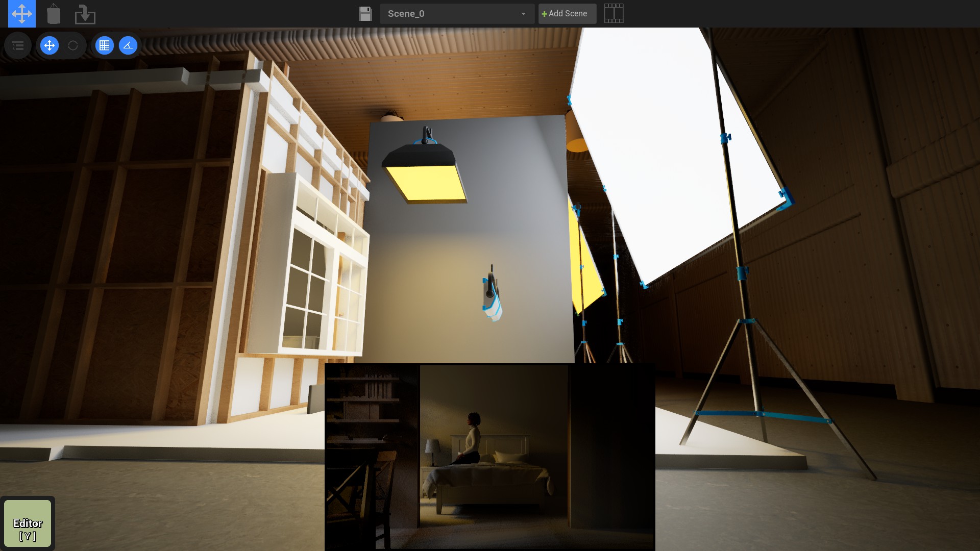Open the filmstrip storyboard icon

pyautogui.click(x=614, y=14)
